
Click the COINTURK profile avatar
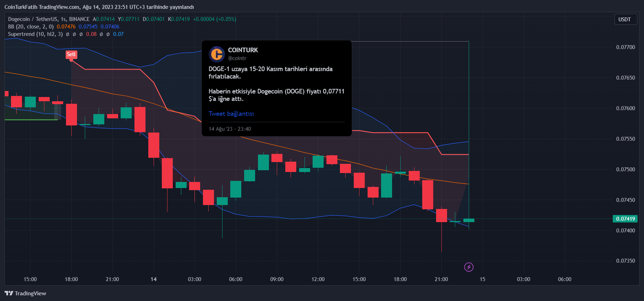click(217, 54)
